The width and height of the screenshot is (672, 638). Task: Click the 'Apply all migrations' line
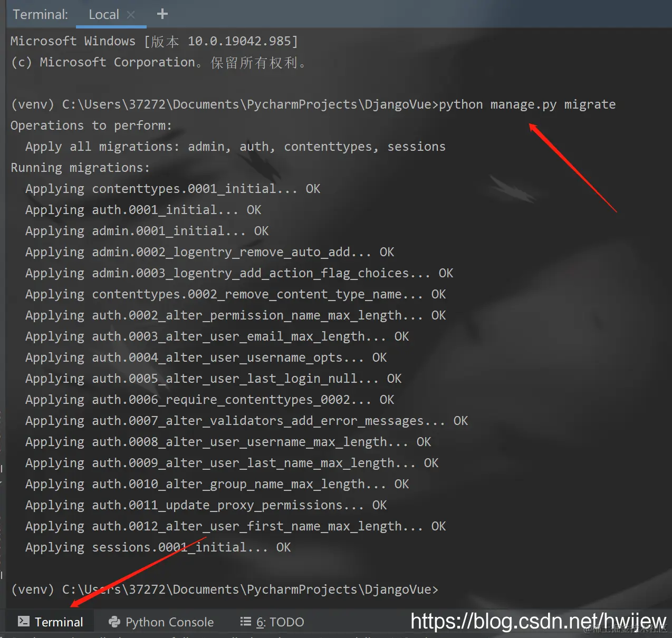[x=235, y=147]
